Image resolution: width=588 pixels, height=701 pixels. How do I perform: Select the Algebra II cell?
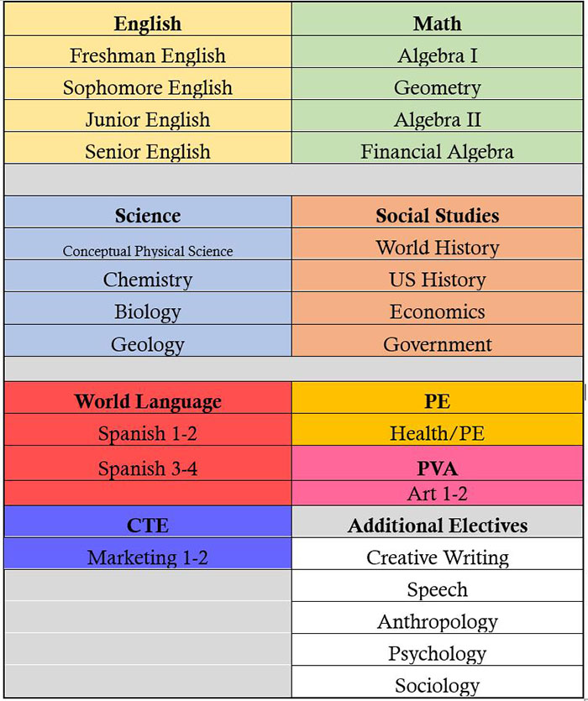[437, 116]
